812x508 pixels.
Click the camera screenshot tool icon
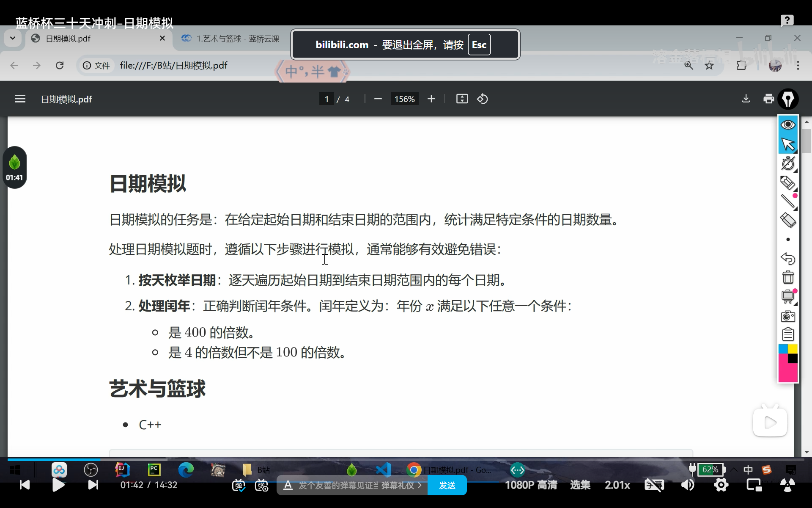coord(788,316)
